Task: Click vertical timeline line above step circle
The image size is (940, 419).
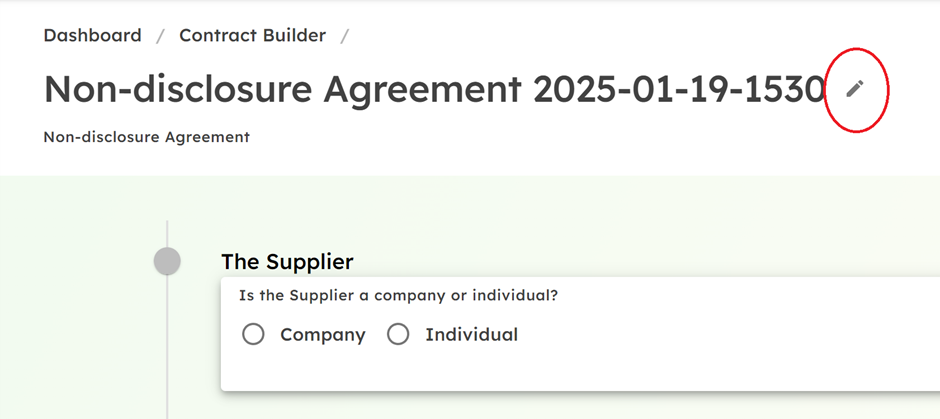Action: (x=167, y=234)
